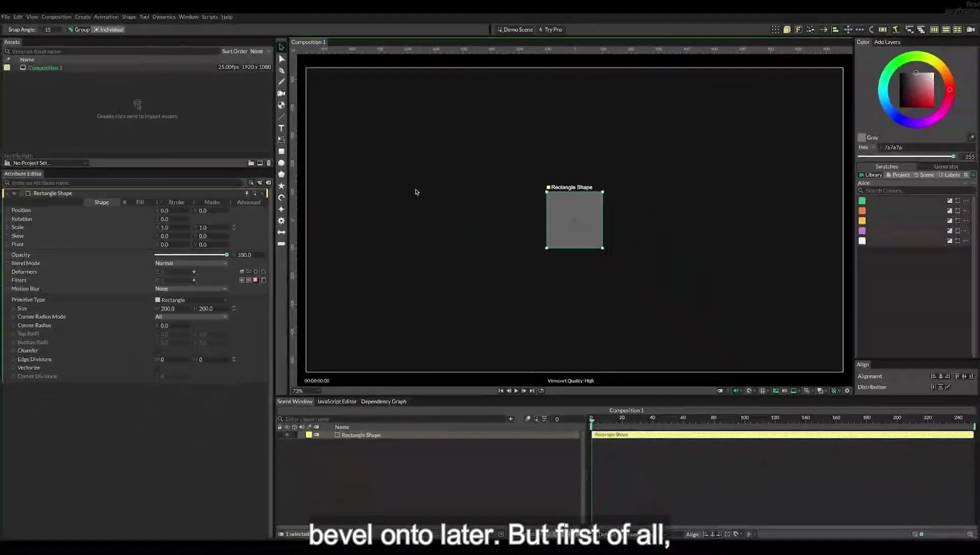Enable Group snapping mode
Viewport: 980px width, 555px height.
[79, 30]
